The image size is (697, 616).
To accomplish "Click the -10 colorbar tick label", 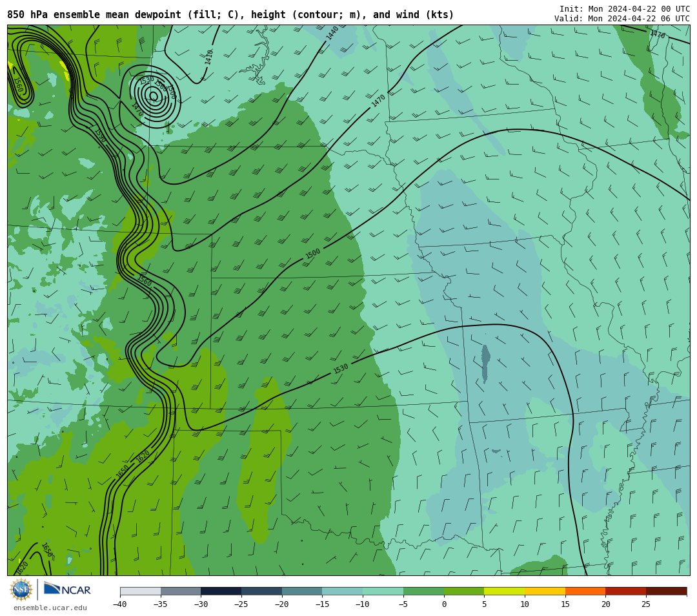I will click(x=362, y=604).
